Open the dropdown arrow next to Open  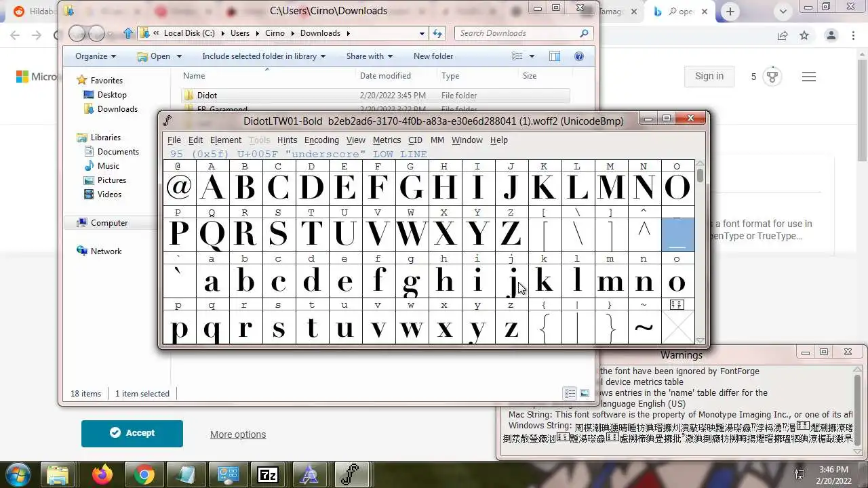click(179, 56)
